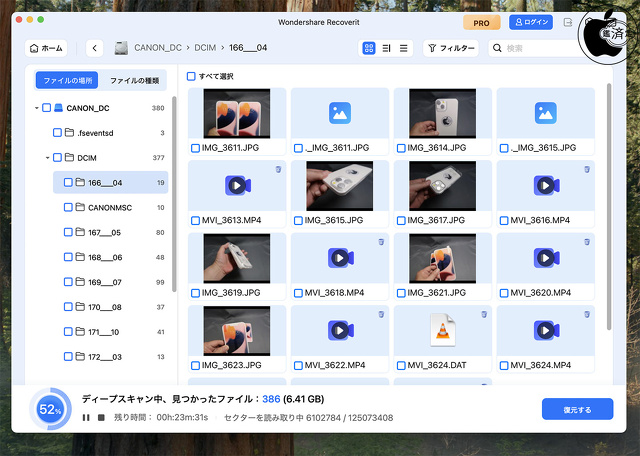Image resolution: width=640 pixels, height=456 pixels.
Task: Click video icon of MVI_3618.MP4
Action: coord(340,258)
